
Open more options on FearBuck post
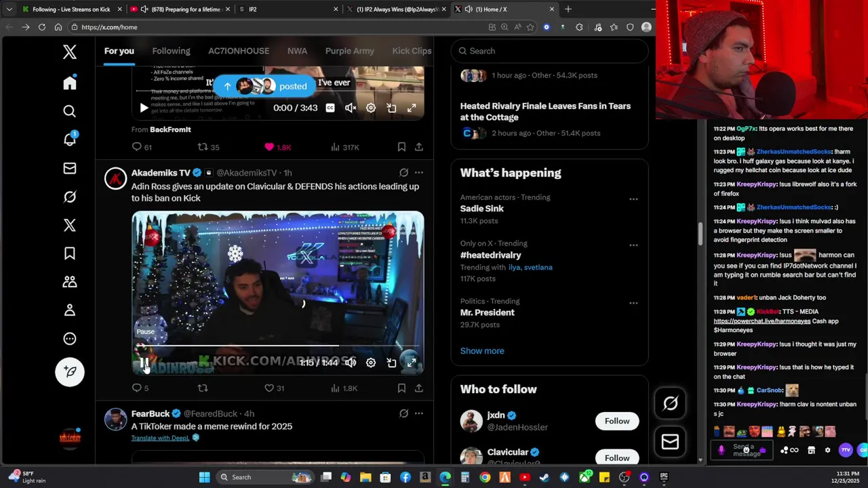[x=419, y=413]
